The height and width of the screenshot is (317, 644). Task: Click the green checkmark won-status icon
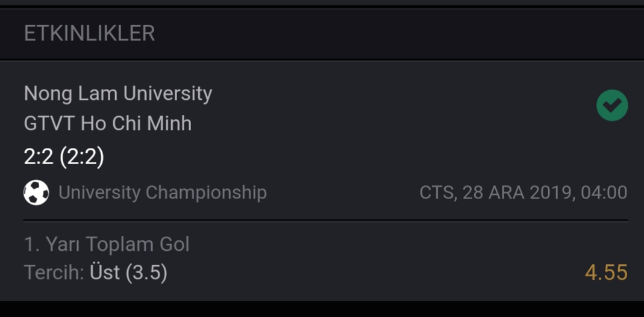[x=612, y=105]
